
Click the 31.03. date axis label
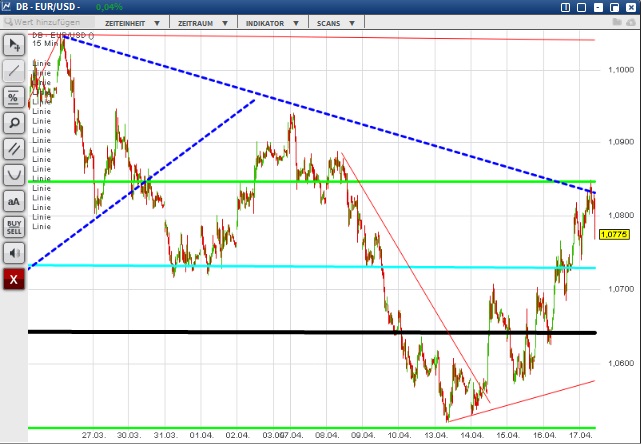[166, 435]
